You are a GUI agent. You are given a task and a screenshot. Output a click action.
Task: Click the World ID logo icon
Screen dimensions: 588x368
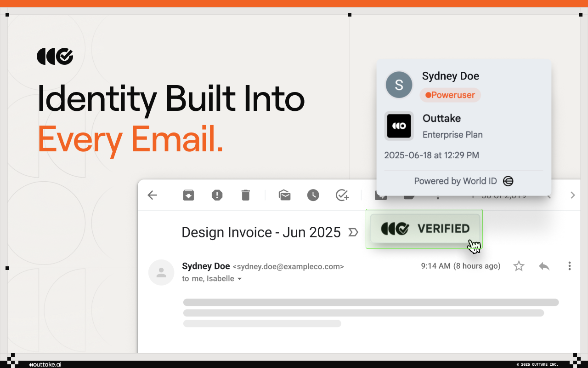(x=508, y=181)
